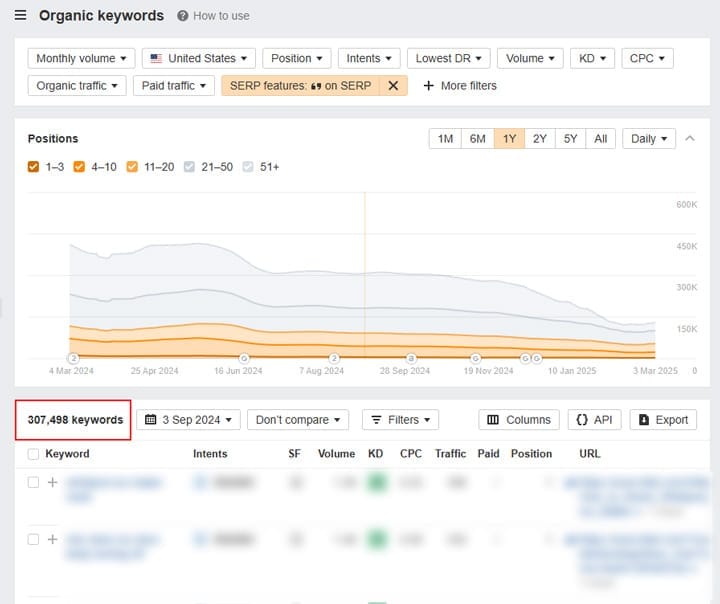This screenshot has height=604, width=720.
Task: Select the 5Y time range tab
Action: tap(570, 138)
